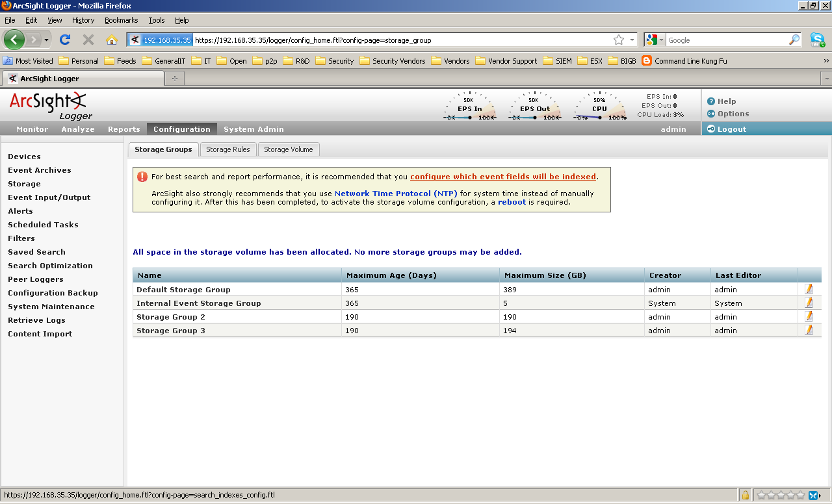Open Content Import in the sidebar
Image resolution: width=832 pixels, height=504 pixels.
(40, 334)
